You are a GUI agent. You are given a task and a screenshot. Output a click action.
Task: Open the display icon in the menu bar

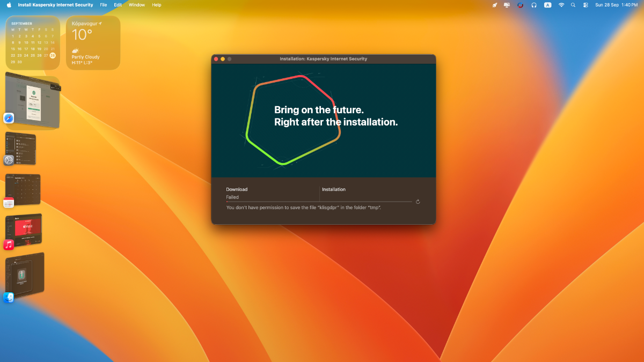pyautogui.click(x=507, y=5)
